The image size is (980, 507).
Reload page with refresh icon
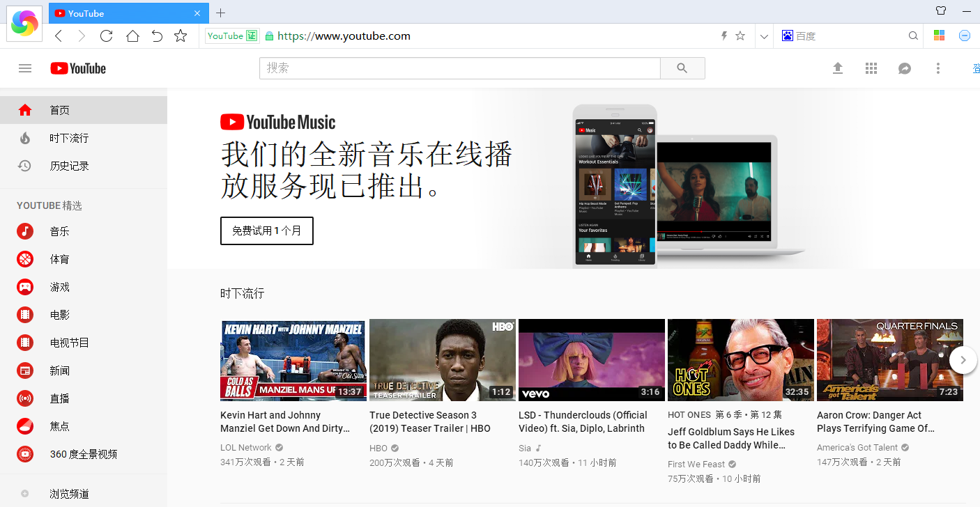[x=106, y=36]
